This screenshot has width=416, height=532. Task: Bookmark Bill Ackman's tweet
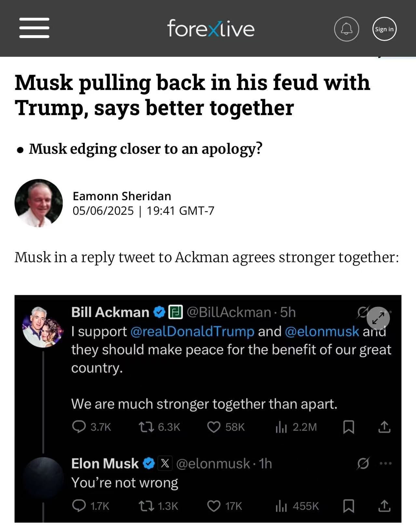coord(349,427)
